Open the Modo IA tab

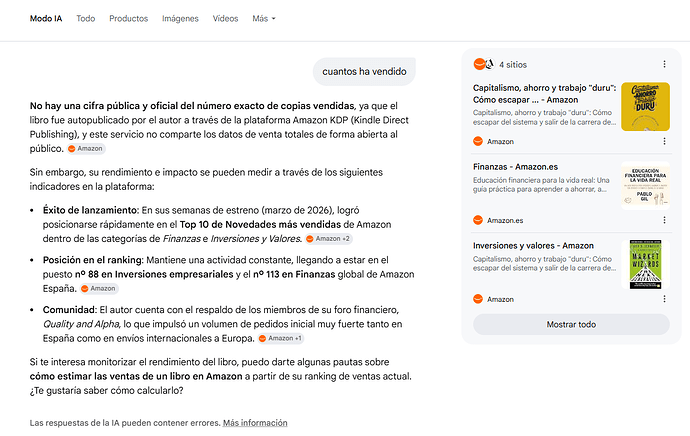coord(46,18)
